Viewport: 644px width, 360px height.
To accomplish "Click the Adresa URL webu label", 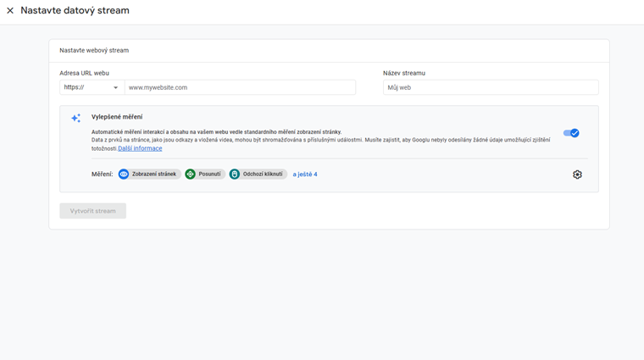I will (84, 74).
